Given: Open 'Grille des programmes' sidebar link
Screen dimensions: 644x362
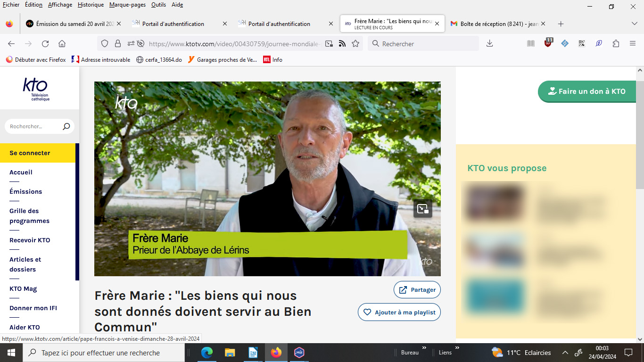Looking at the screenshot, I should coord(29,216).
